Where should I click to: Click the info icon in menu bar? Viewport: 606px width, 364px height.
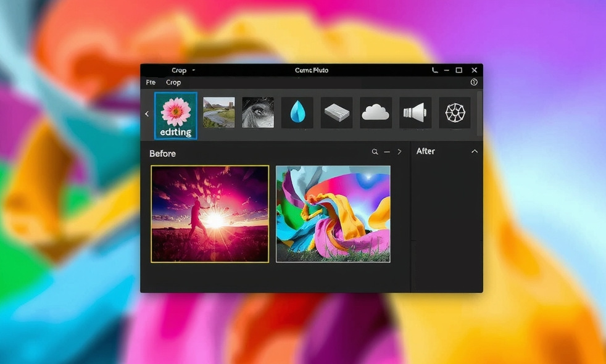click(474, 82)
